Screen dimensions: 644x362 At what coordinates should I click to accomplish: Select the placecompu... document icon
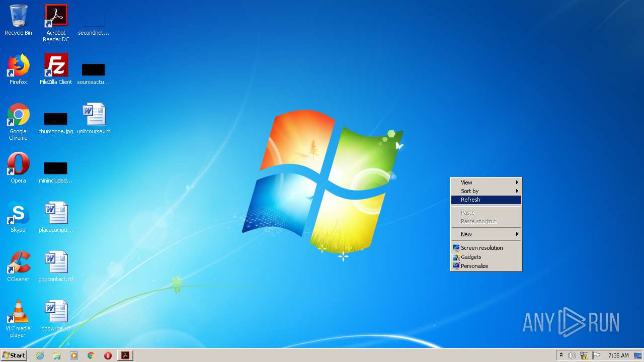56,217
